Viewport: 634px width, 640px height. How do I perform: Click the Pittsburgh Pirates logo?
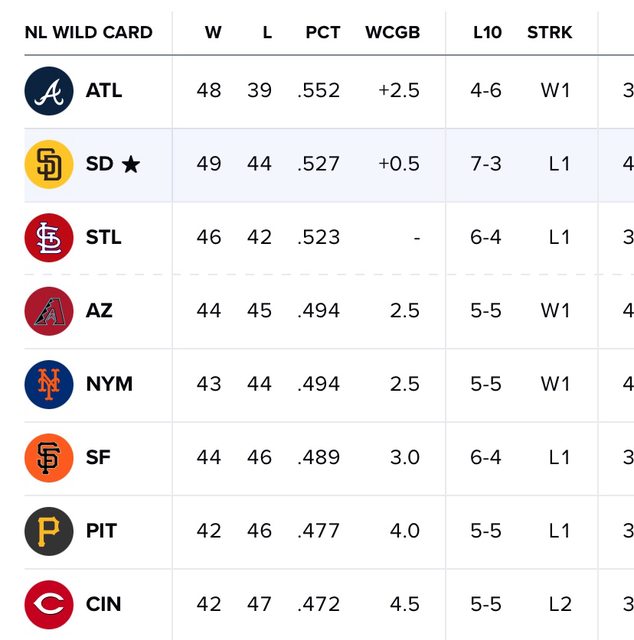point(49,531)
